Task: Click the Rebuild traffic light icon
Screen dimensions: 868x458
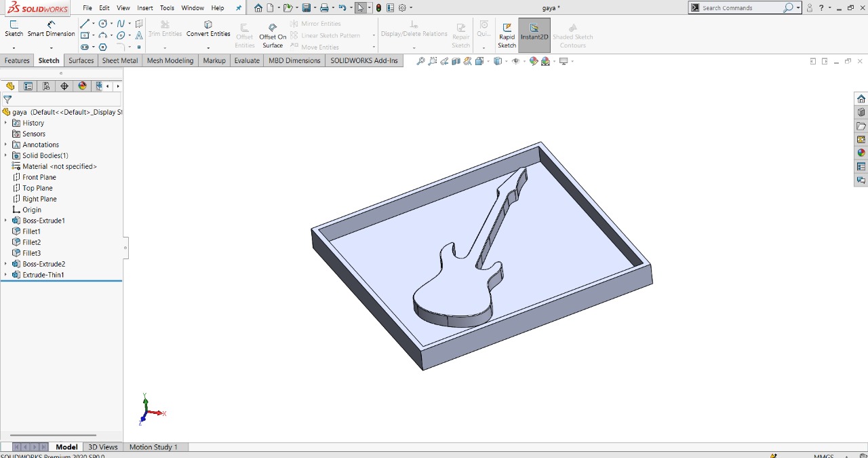Action: (378, 8)
